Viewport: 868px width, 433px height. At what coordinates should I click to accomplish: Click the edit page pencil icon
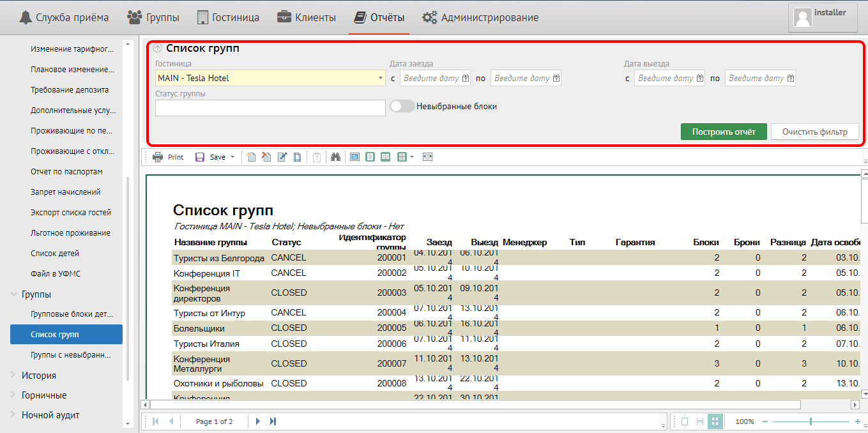(282, 157)
